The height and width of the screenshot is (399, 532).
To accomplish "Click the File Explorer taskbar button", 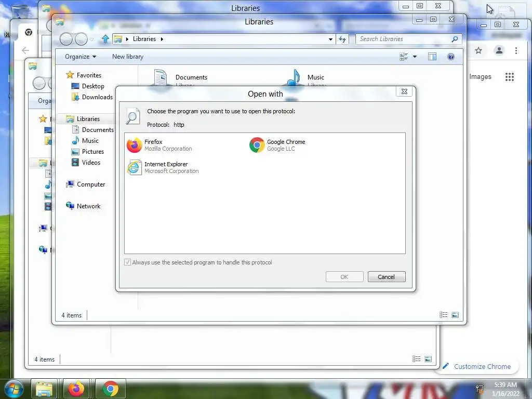I will click(x=44, y=389).
